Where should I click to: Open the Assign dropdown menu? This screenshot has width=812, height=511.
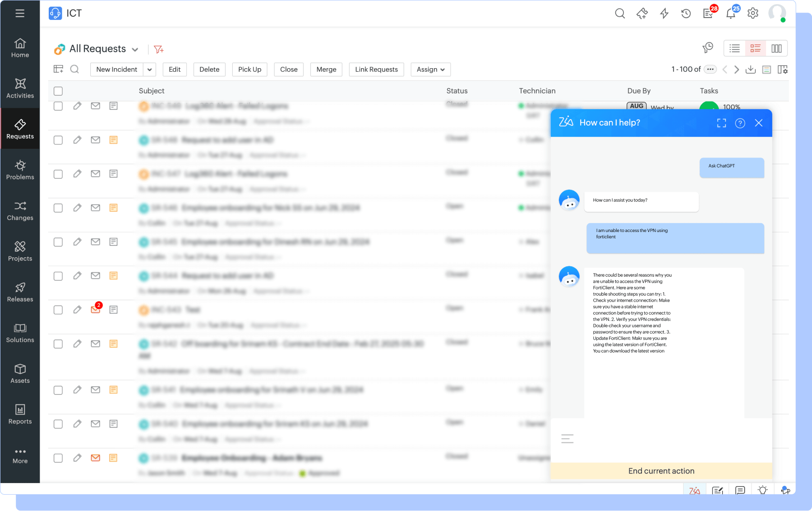coord(431,70)
